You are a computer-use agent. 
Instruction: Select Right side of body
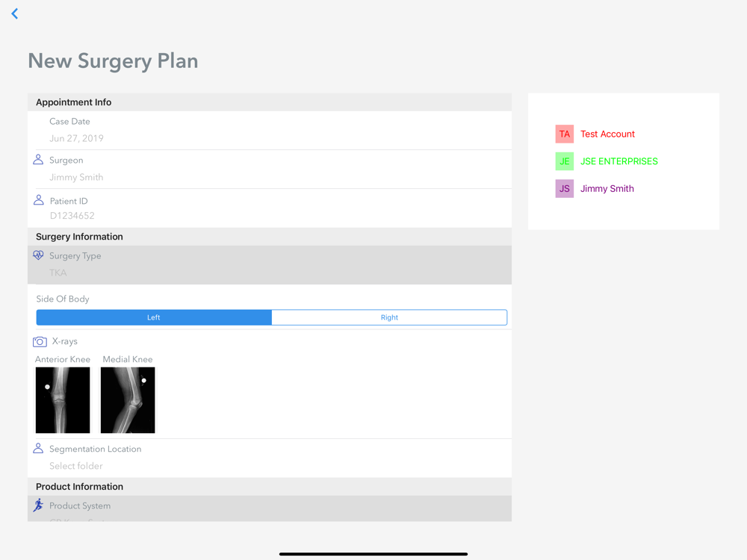tap(389, 317)
